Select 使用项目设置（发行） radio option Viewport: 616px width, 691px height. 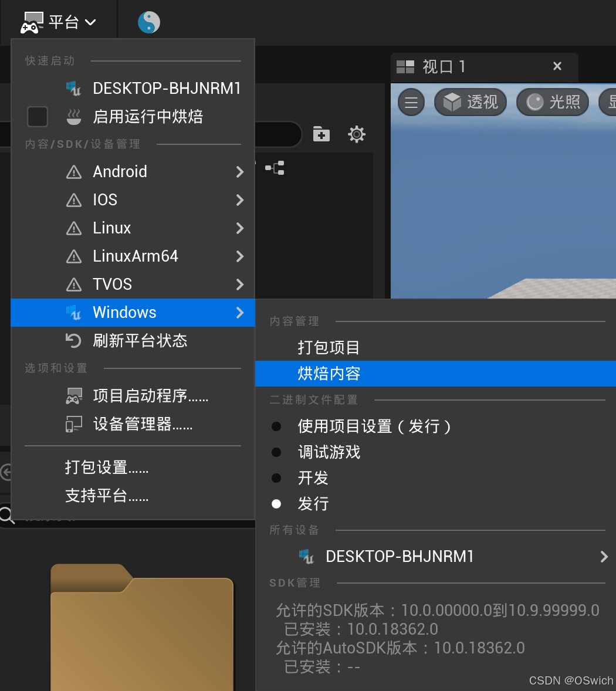click(x=435, y=426)
